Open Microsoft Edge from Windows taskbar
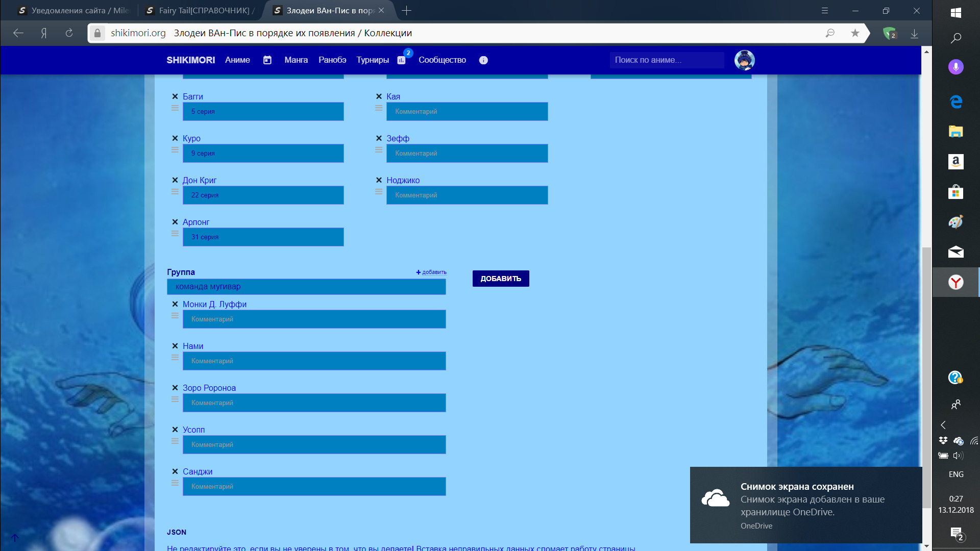This screenshot has width=980, height=551. click(x=955, y=102)
